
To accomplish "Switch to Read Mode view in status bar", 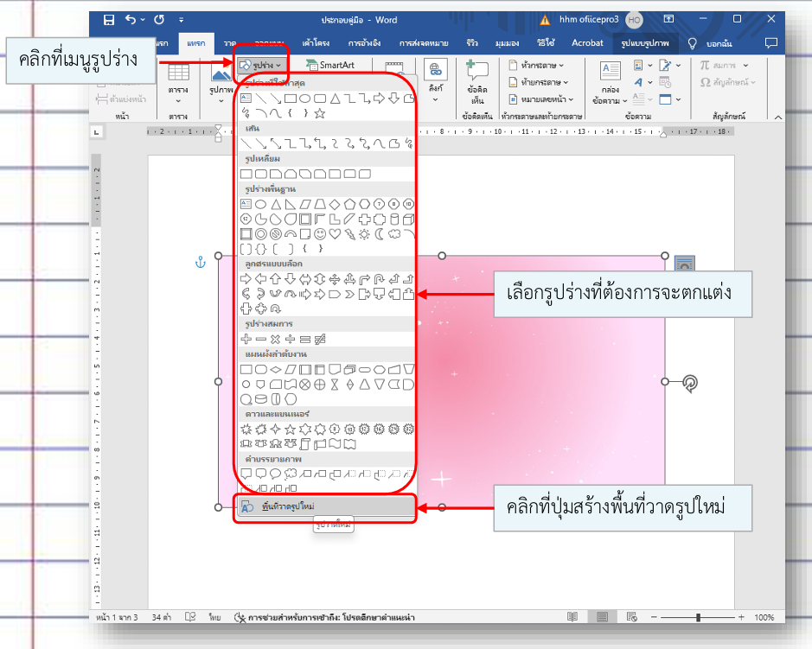I will 572,618.
